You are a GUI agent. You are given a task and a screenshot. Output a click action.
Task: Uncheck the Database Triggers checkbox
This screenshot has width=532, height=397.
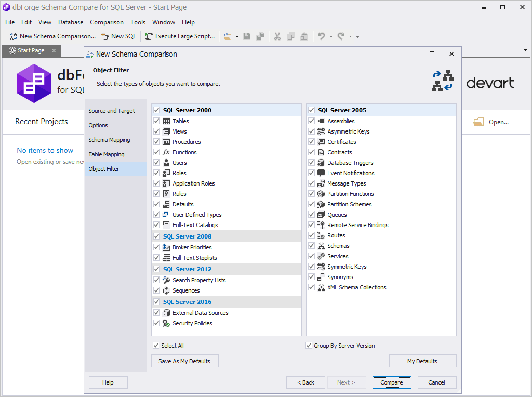tap(311, 163)
